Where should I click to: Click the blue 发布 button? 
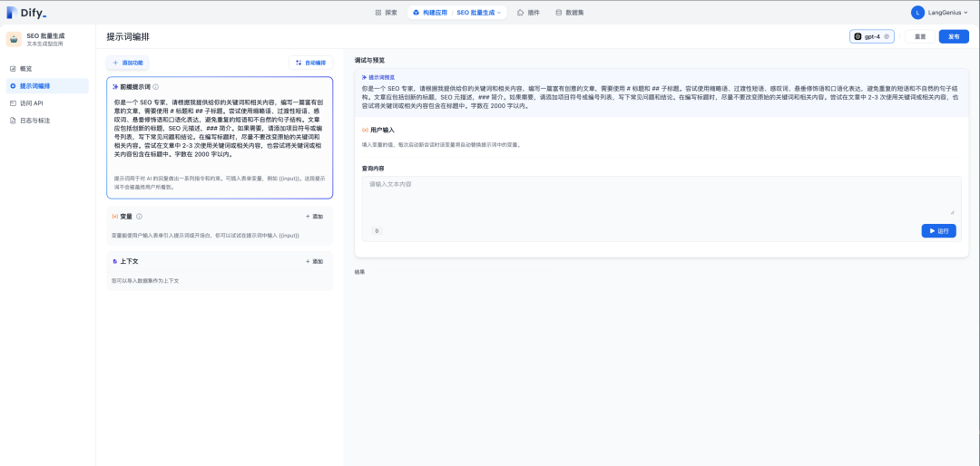[x=954, y=37]
